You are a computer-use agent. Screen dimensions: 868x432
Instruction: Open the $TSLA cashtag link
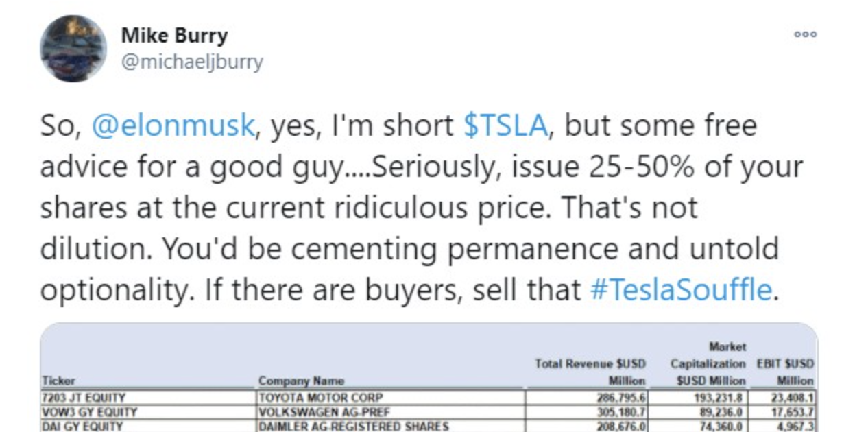505,126
